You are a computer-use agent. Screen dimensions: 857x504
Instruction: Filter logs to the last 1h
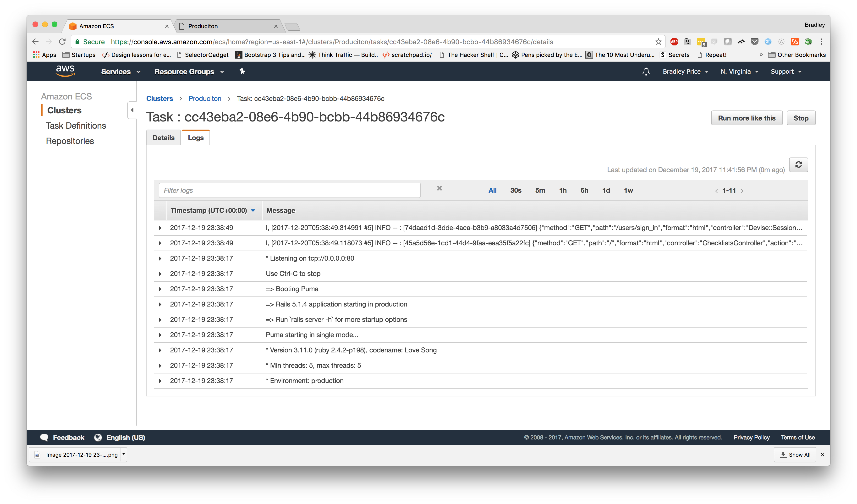(563, 191)
